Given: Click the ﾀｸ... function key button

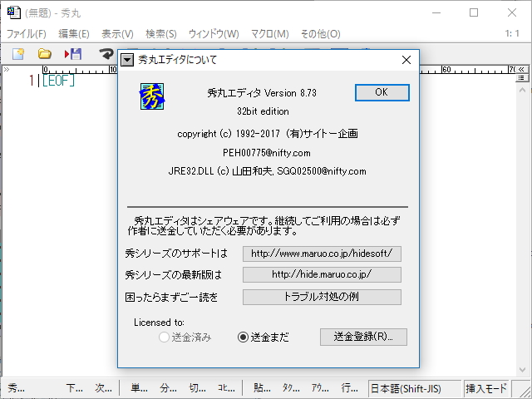Looking at the screenshot, I should 291,387.
